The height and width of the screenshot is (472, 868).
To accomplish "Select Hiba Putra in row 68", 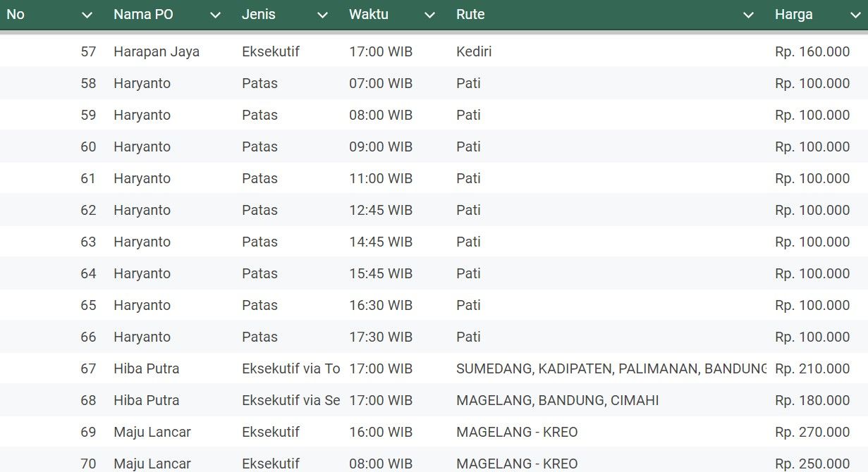I will [146, 400].
